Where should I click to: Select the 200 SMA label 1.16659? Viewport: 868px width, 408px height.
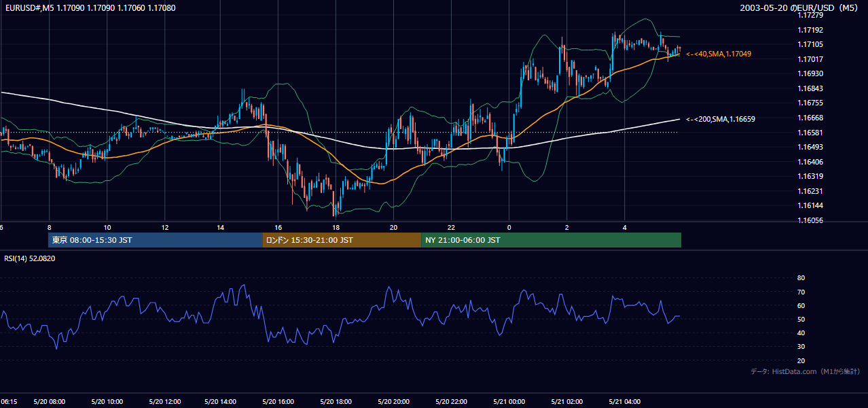pyautogui.click(x=721, y=119)
